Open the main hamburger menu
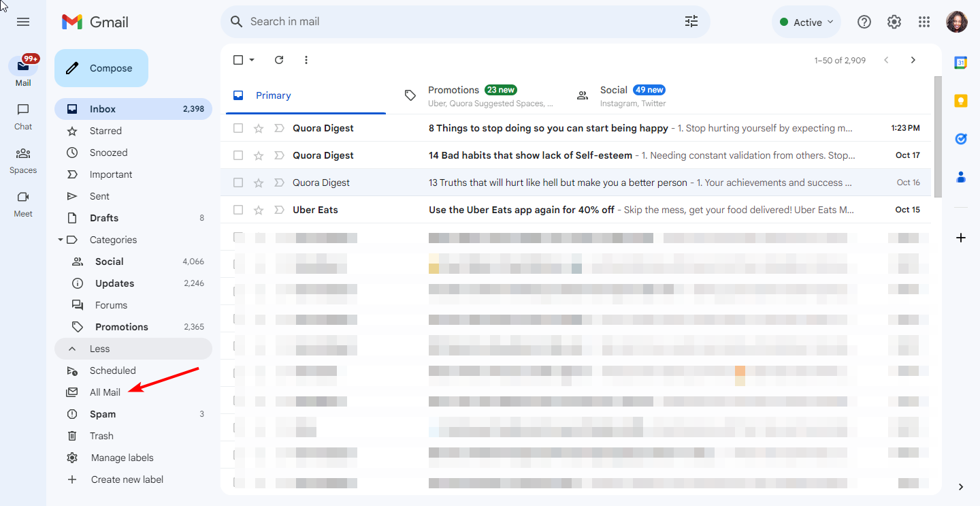This screenshot has height=506, width=980. [22, 21]
